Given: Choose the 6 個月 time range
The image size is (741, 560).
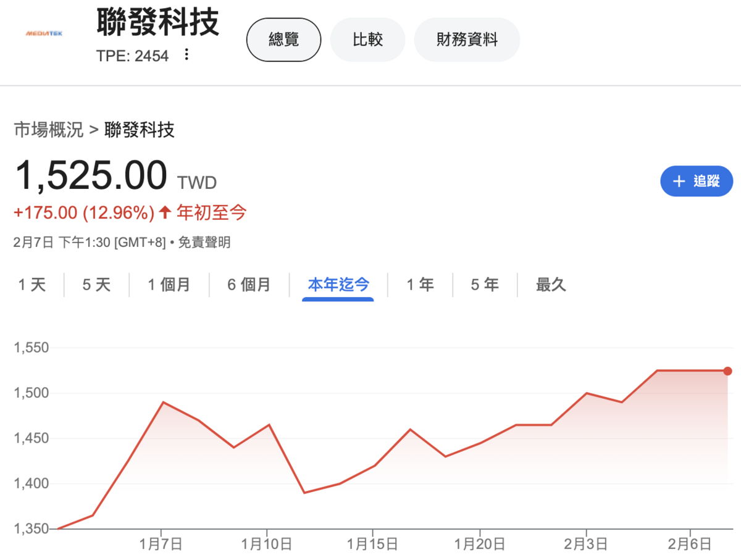Looking at the screenshot, I should [x=249, y=285].
